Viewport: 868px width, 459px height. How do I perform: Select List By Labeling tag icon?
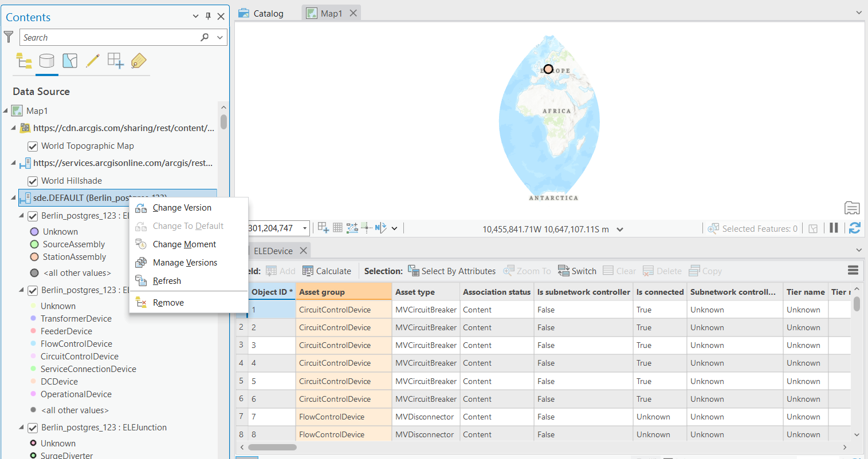(x=139, y=61)
